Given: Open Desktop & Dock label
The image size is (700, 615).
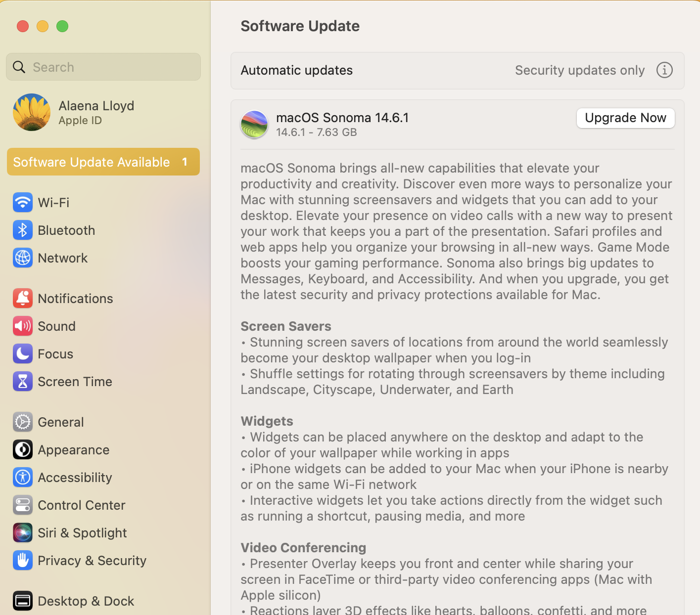Looking at the screenshot, I should 86,601.
